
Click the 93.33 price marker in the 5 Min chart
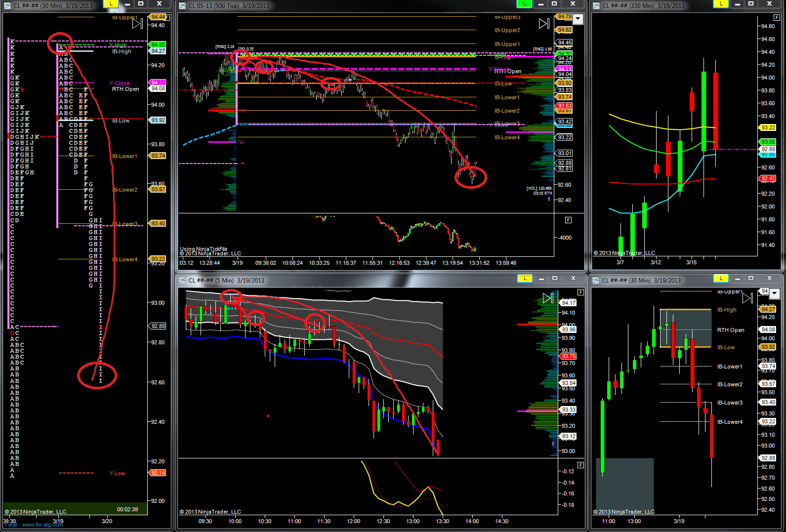pyautogui.click(x=569, y=409)
